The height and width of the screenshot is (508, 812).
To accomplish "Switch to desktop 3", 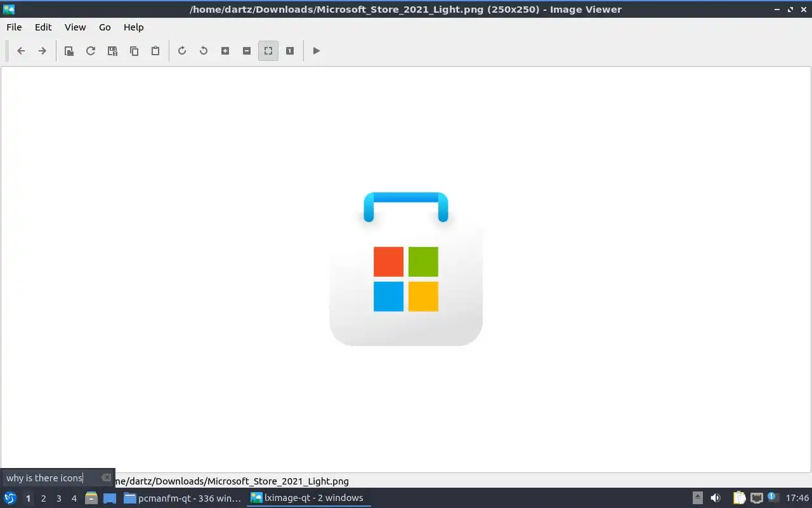I will pyautogui.click(x=58, y=498).
